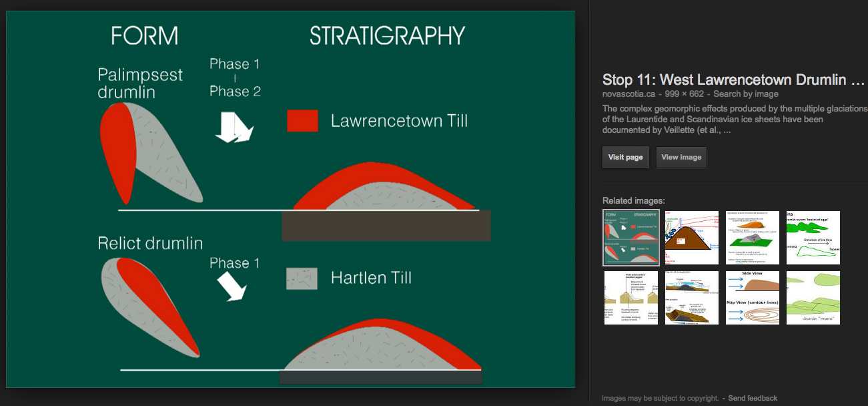Select the green Form/Stratigraphy related thumbnail

pyautogui.click(x=631, y=238)
